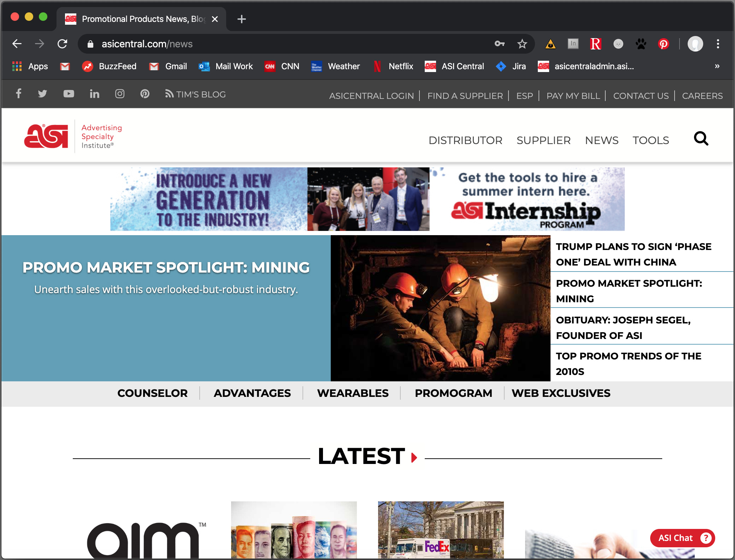Open the Instagram icon link
The height and width of the screenshot is (560, 735).
tap(120, 94)
